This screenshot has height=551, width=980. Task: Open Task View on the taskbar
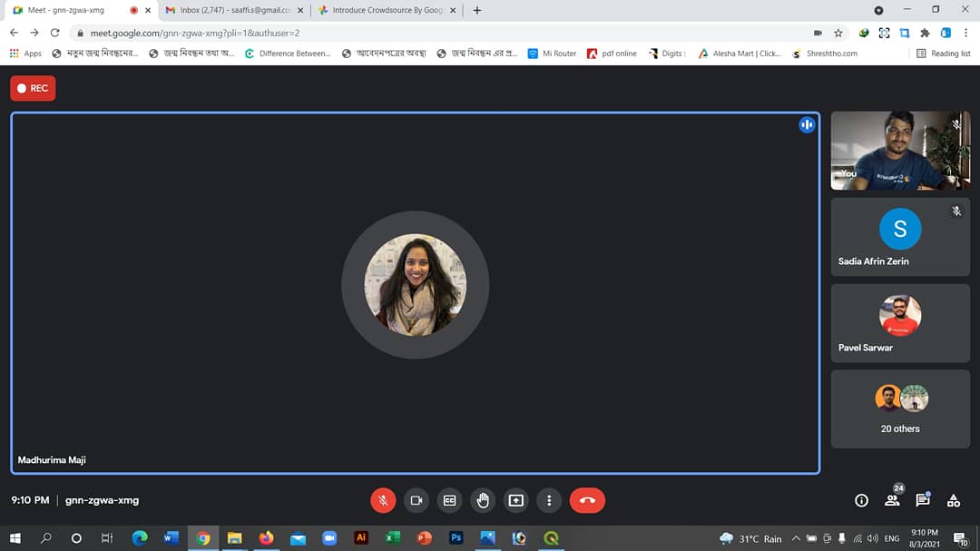(x=107, y=538)
